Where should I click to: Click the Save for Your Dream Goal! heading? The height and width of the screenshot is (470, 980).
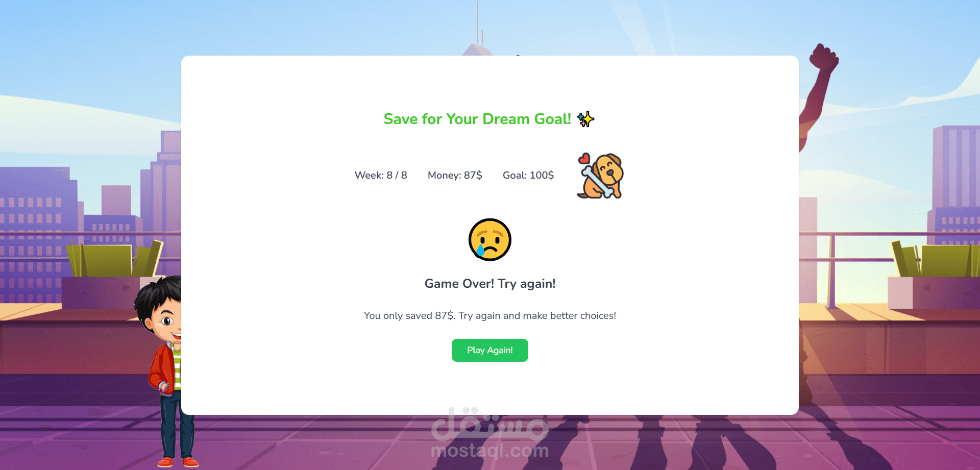[x=477, y=119]
